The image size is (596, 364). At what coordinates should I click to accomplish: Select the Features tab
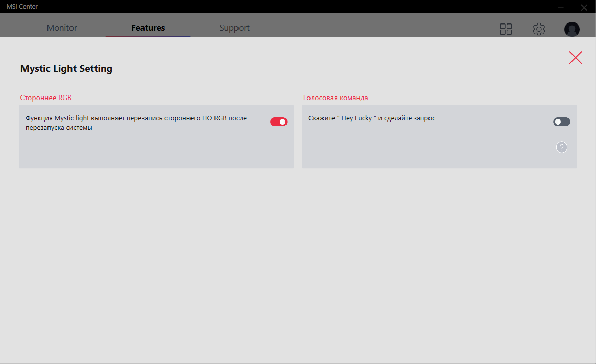(x=148, y=28)
